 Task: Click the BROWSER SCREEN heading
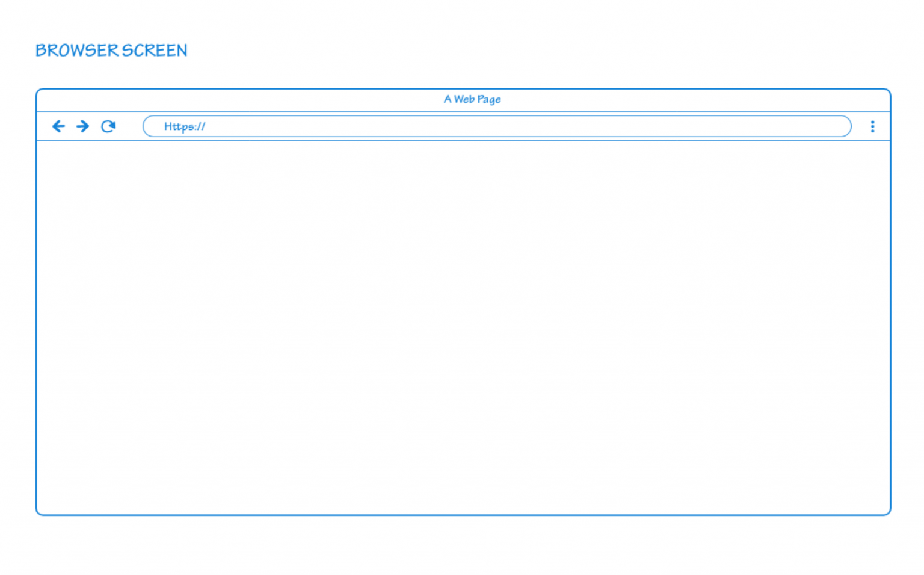tap(112, 51)
